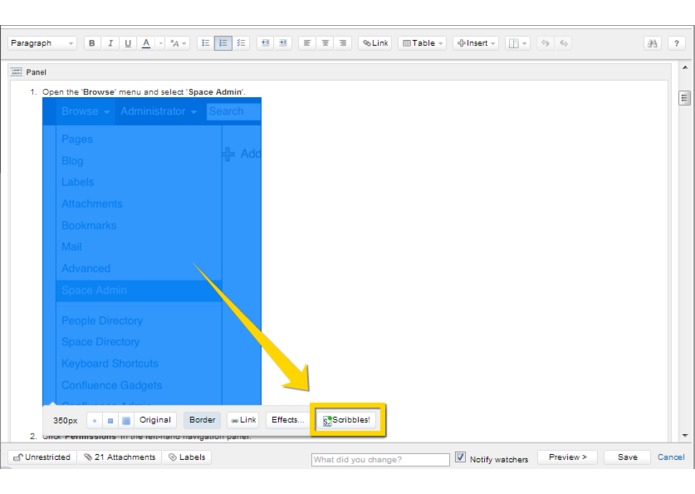
Task: Open Unrestricted page restrictions
Action: [42, 457]
